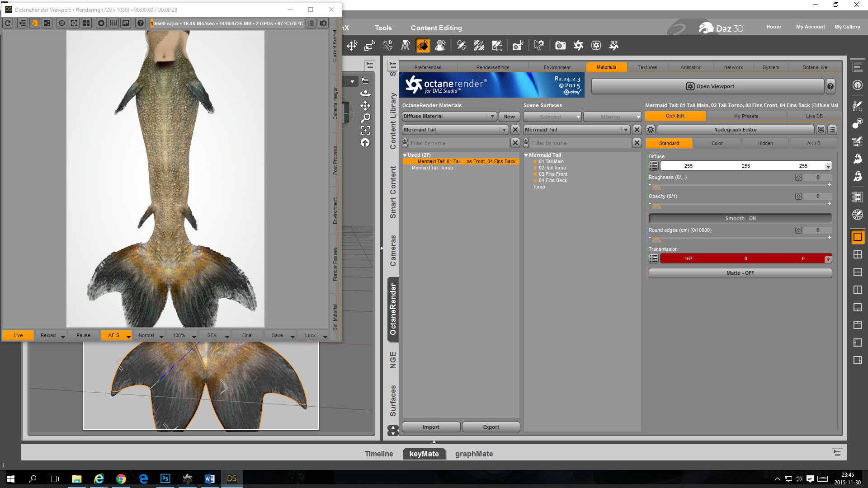The image size is (868, 488).
Task: Switch to the Textures tab
Action: [647, 67]
